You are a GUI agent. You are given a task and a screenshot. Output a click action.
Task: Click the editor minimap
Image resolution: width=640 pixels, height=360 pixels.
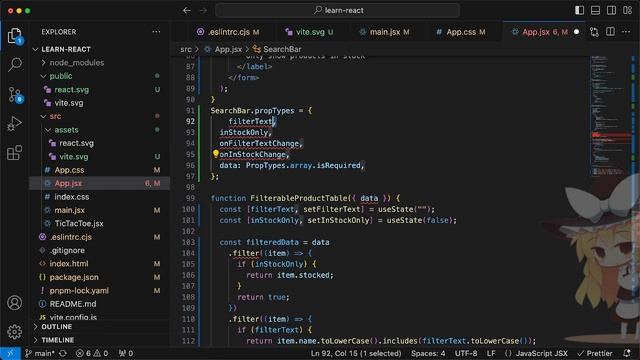click(x=610, y=116)
